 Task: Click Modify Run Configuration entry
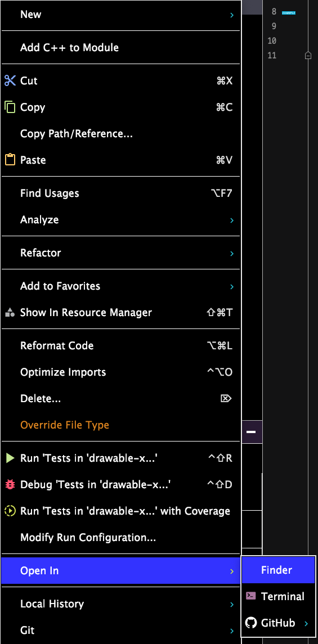coord(120,537)
